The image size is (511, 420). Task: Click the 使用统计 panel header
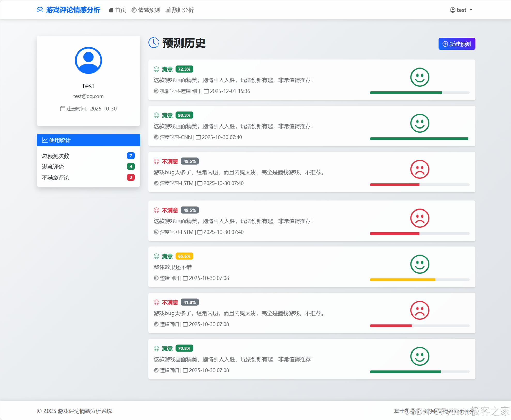[88, 140]
